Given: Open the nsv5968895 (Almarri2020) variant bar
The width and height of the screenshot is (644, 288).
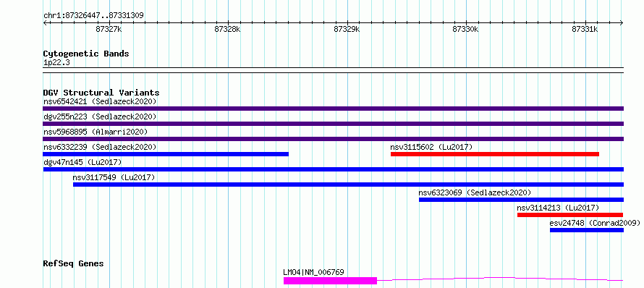Looking at the screenshot, I should 333,139.
